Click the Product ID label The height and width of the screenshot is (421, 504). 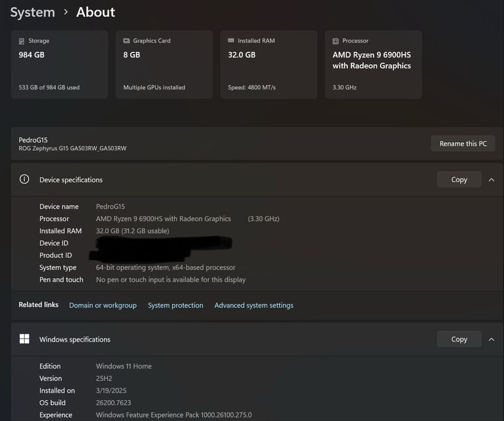55,255
